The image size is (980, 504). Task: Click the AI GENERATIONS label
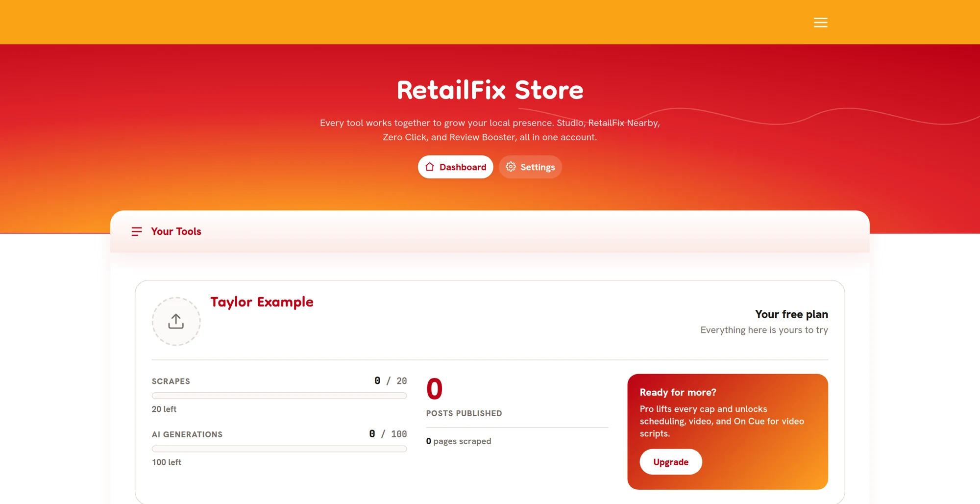click(x=187, y=434)
